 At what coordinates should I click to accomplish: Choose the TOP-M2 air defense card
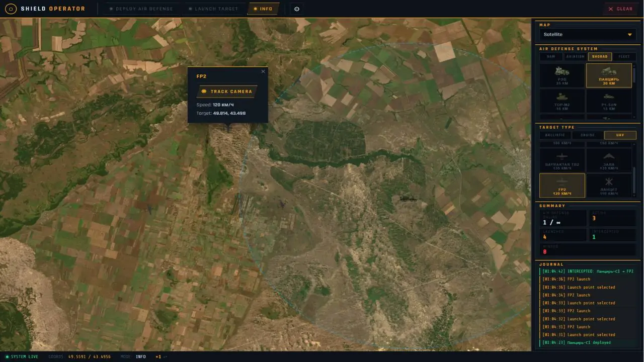click(562, 101)
